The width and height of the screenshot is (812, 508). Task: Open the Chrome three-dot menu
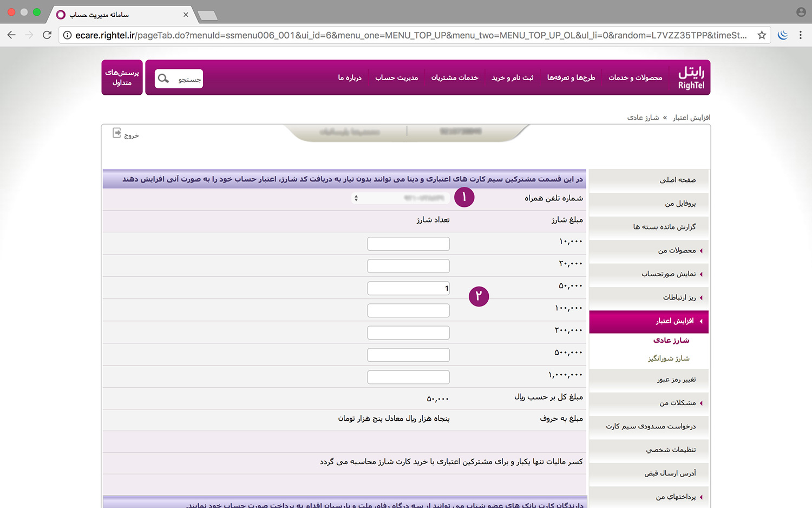click(x=801, y=35)
